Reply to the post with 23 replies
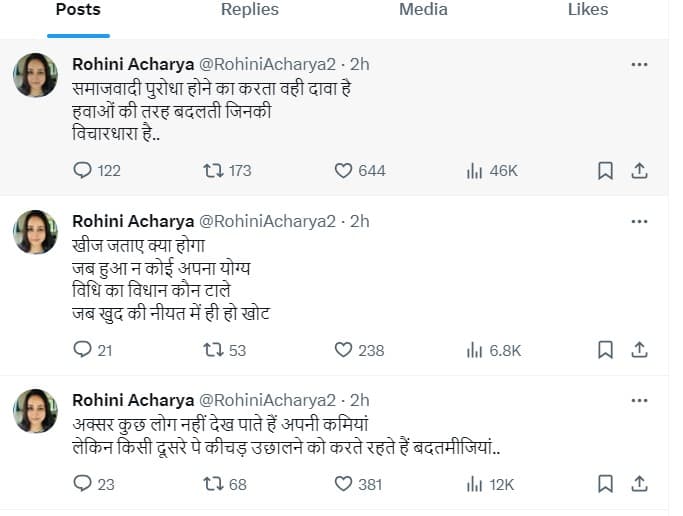683x516 pixels. [x=83, y=485]
